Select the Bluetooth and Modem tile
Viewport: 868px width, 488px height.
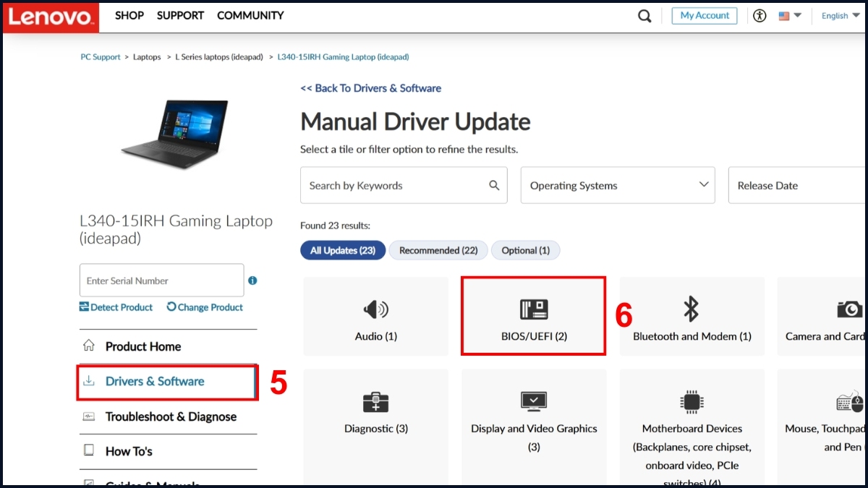click(x=692, y=317)
